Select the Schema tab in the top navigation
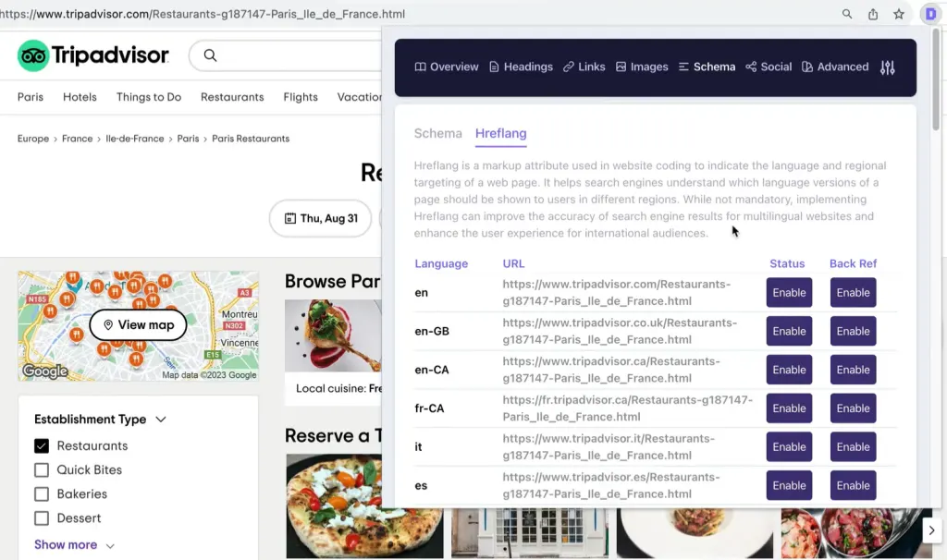 point(707,67)
